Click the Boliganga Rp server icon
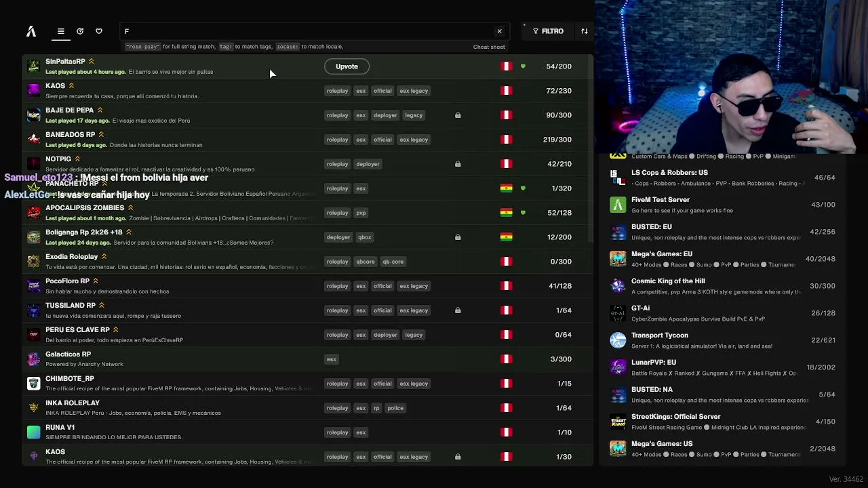 [x=33, y=237]
